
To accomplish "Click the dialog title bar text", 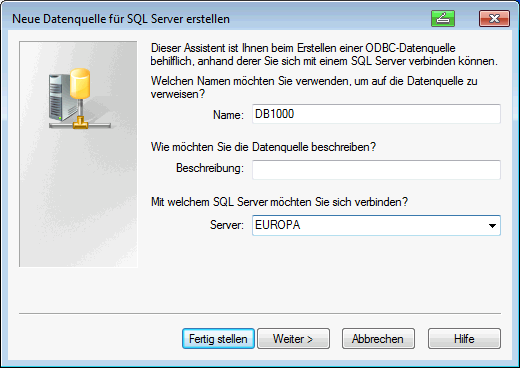I will [x=121, y=19].
